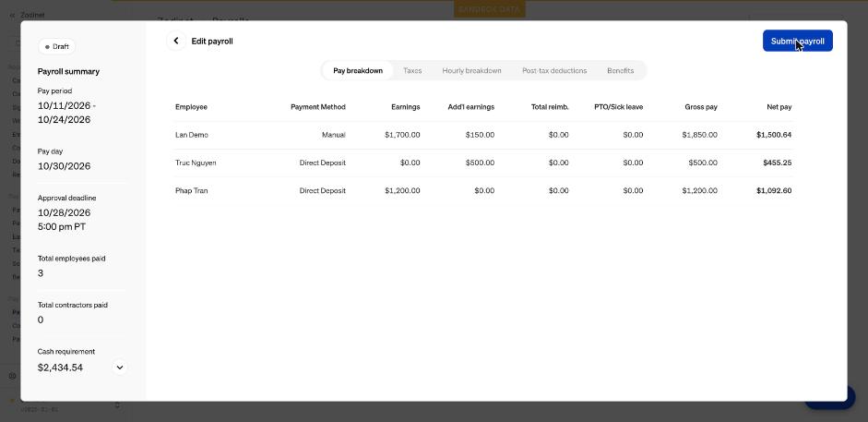The image size is (868, 422).
Task: Click Manual payment method for Lan Demo
Action: tap(334, 135)
